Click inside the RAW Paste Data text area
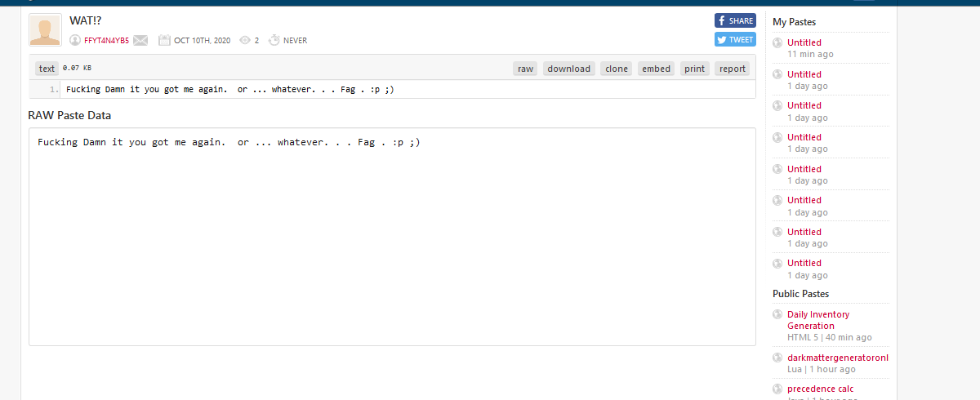This screenshot has height=400, width=980. 392,237
